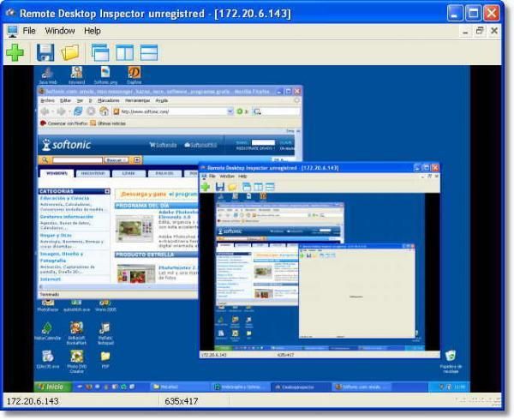Collapse the CATEGORIAS panel toggle icon
Screen dimensions: 514x420
pyautogui.click(x=107, y=191)
